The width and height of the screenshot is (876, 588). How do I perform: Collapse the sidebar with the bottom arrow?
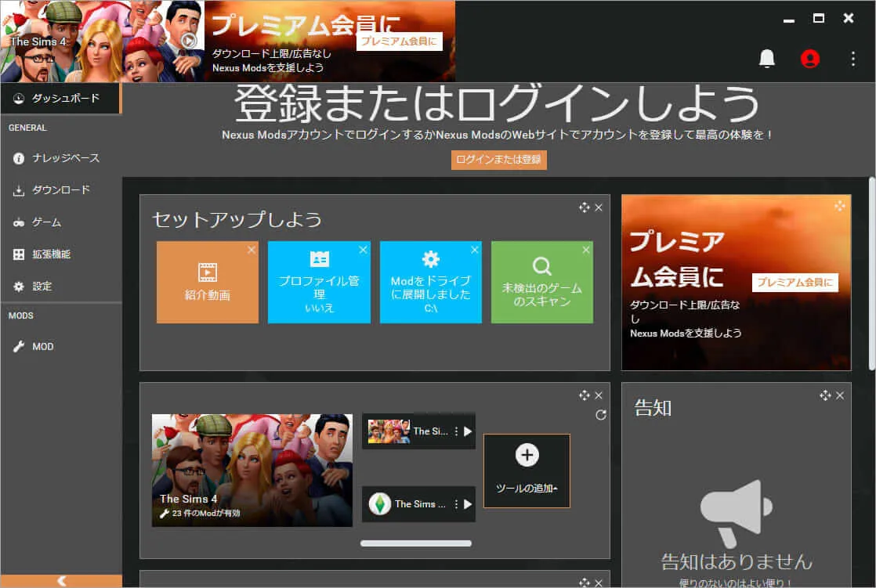tap(61, 581)
